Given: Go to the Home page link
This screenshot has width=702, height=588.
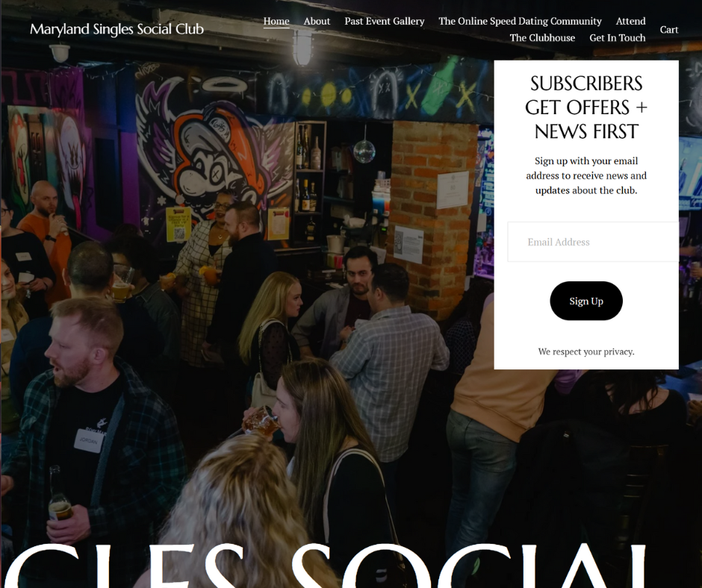Looking at the screenshot, I should point(276,21).
